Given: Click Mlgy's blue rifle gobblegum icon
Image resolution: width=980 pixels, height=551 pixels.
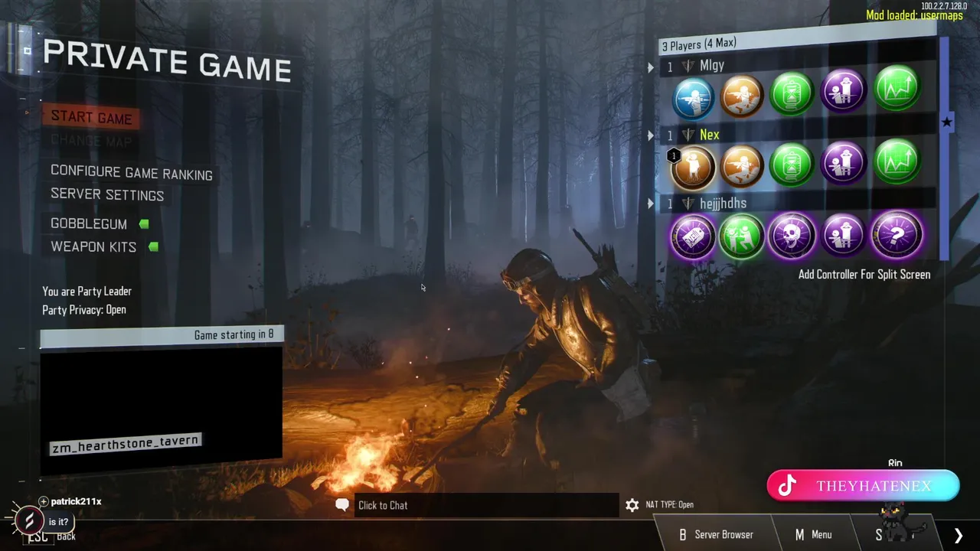Looking at the screenshot, I should point(694,97).
